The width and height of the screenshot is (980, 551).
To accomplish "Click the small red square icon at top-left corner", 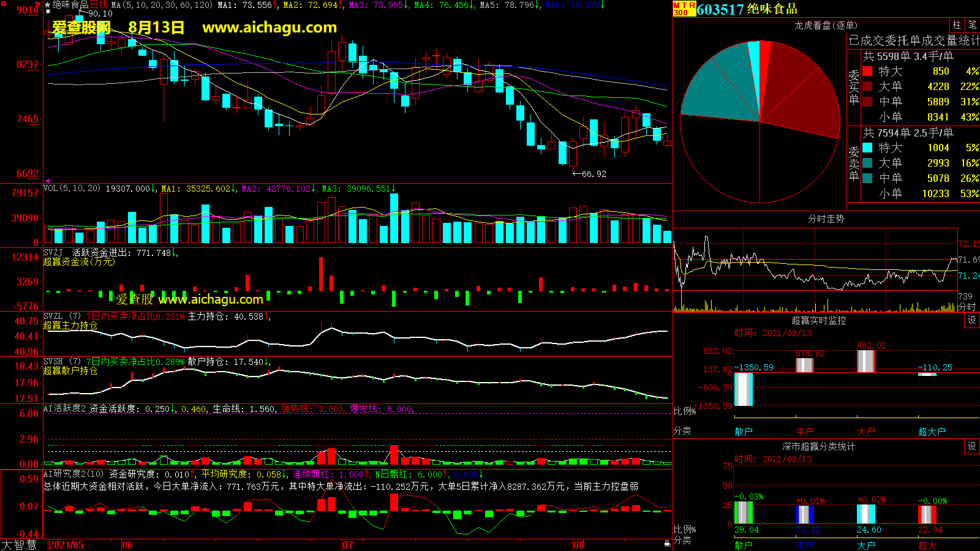I will coord(3,4).
